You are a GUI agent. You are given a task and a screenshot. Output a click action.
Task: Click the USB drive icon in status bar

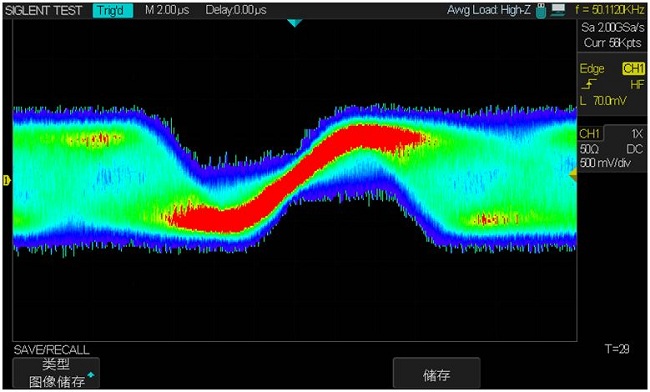click(541, 11)
